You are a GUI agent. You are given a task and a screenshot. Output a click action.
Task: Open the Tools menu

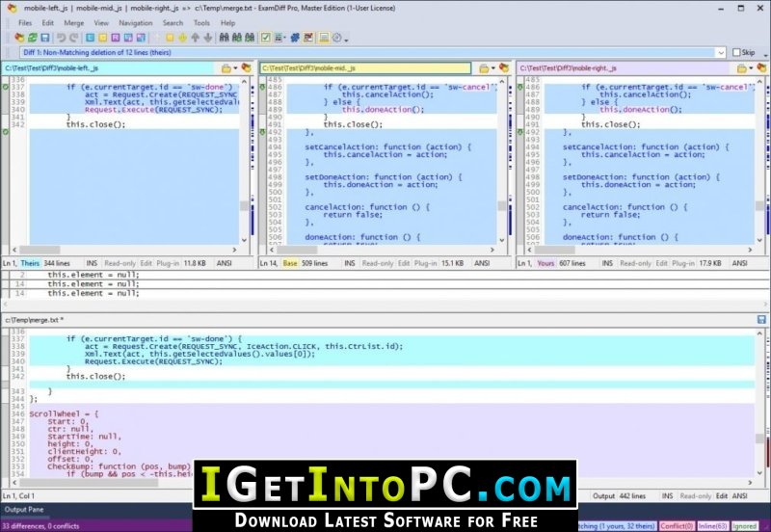click(201, 22)
